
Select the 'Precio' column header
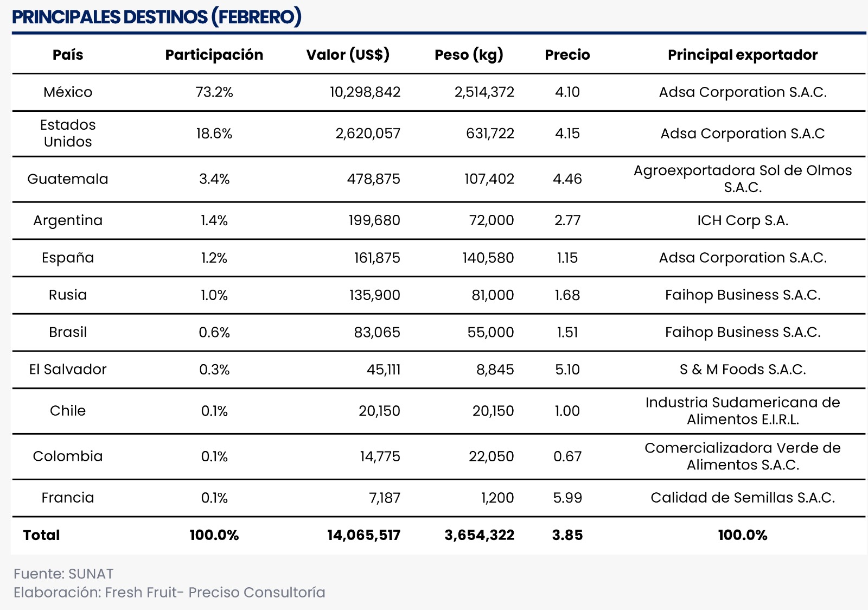pyautogui.click(x=567, y=55)
